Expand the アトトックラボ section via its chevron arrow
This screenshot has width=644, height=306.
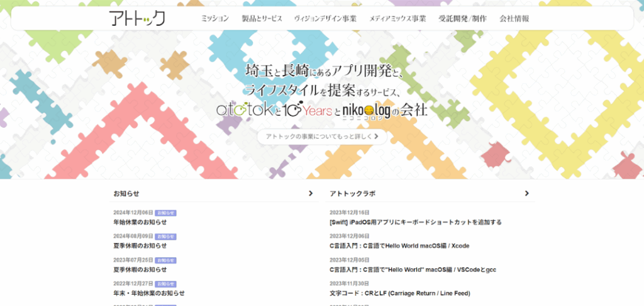coord(526,193)
